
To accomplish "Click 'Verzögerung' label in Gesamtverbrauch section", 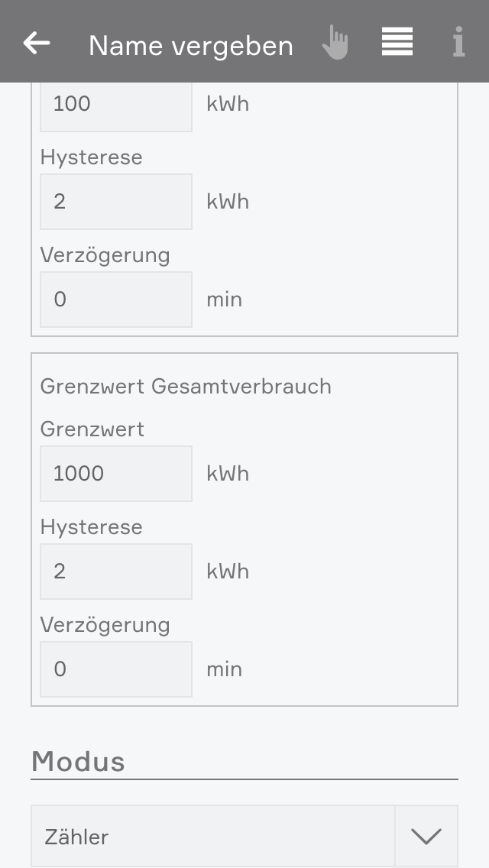I will point(105,625).
